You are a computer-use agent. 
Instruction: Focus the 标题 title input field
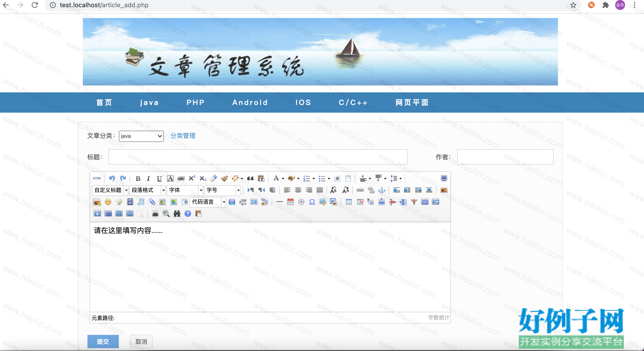258,157
